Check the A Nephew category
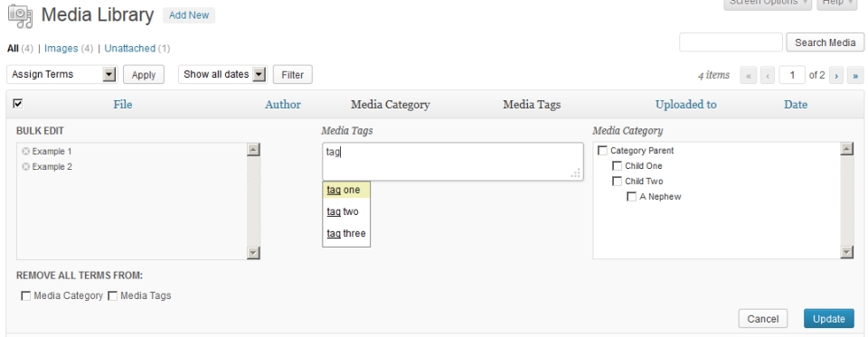The image size is (868, 337). (632, 197)
